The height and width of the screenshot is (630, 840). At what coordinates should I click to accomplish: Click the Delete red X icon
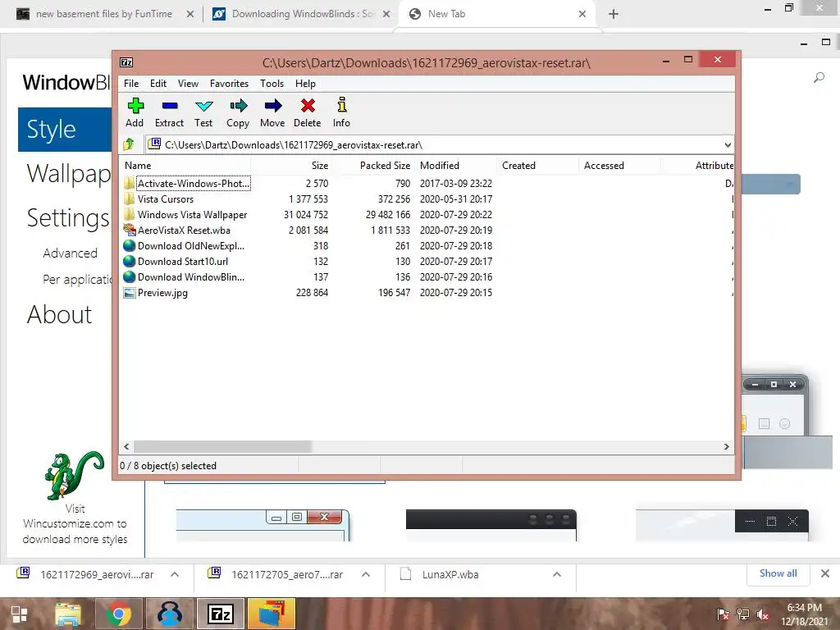point(308,106)
